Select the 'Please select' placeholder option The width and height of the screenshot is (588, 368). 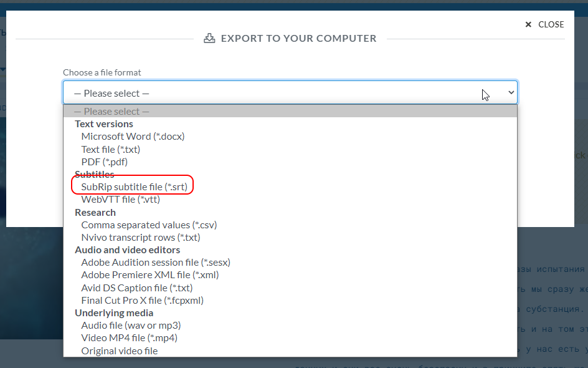pos(290,112)
